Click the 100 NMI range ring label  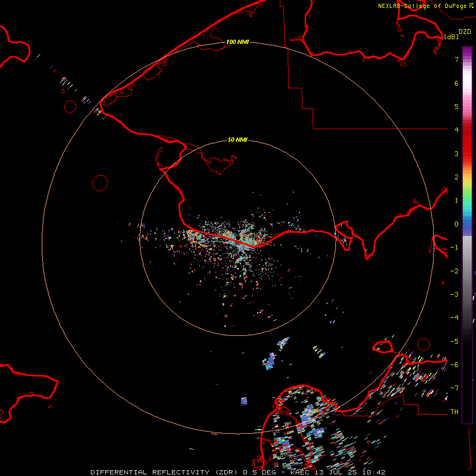click(237, 42)
